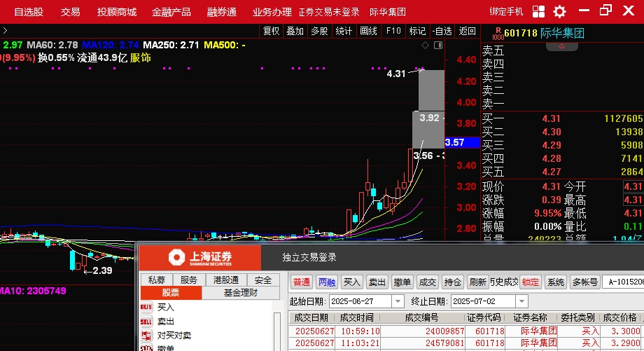Click stock code 601718 in quote header
The width and height of the screenshot is (644, 351).
pos(521,34)
